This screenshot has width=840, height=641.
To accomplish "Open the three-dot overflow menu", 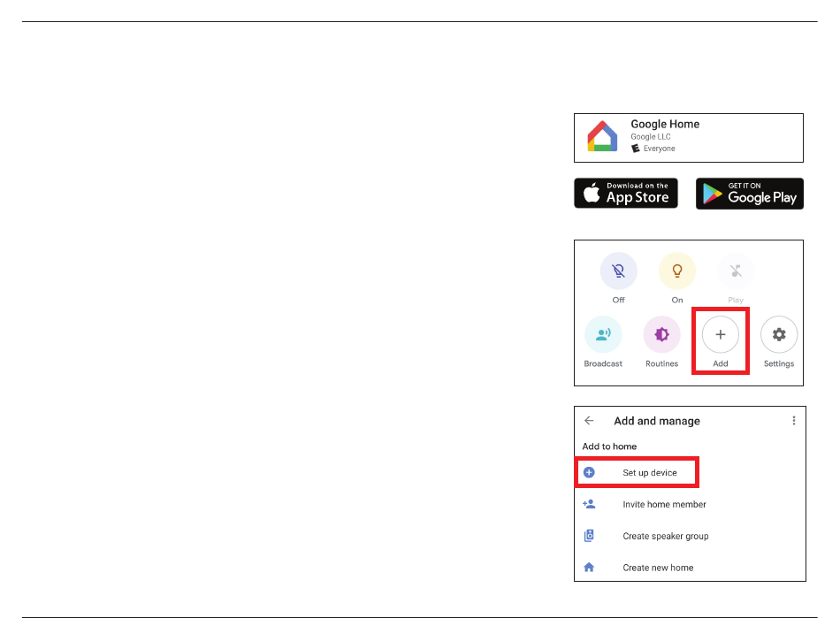I will point(794,420).
